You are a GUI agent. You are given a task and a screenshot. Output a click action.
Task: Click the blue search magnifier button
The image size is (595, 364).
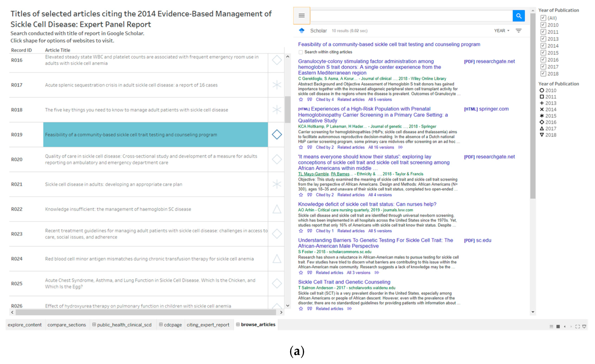[x=518, y=16]
